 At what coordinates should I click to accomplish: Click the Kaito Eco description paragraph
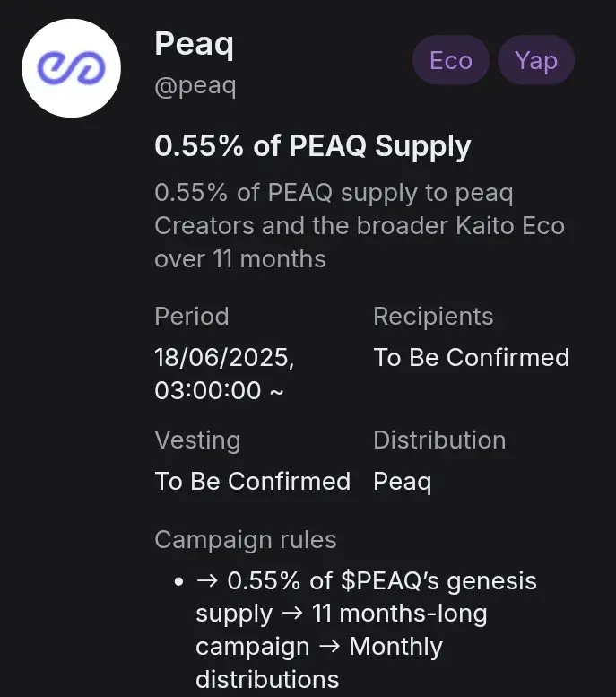click(359, 226)
